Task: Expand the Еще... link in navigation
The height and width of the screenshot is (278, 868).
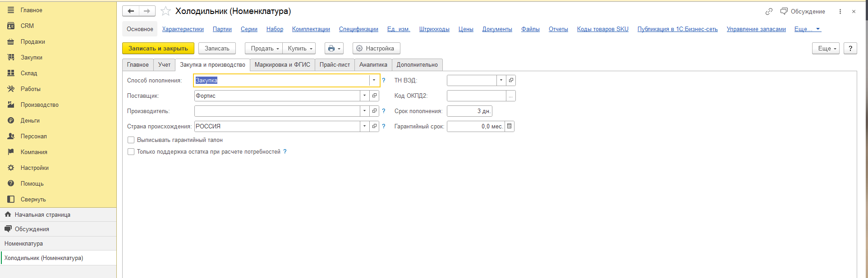Action: [x=808, y=29]
